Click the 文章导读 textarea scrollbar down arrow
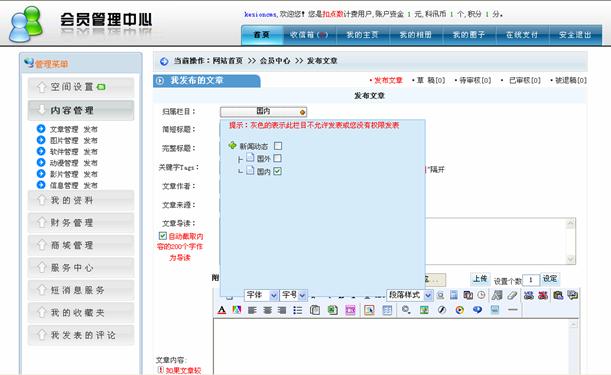Image resolution: width=611 pixels, height=375 pixels. pos(571,259)
